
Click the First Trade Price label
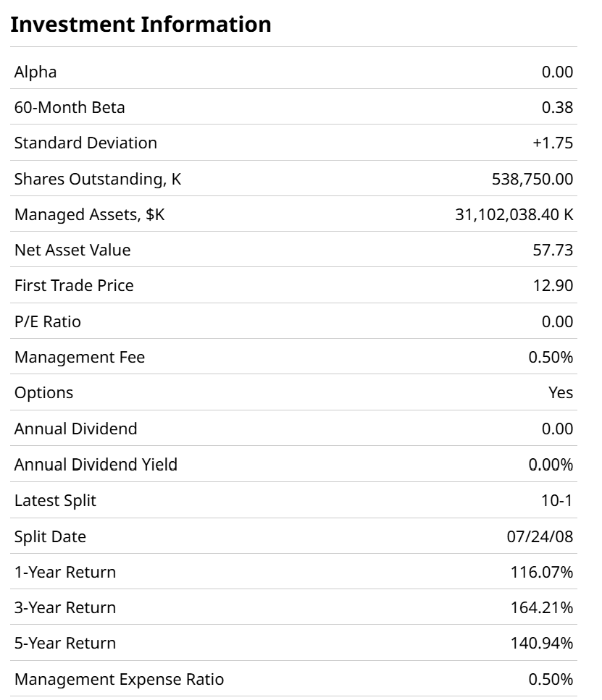[74, 286]
